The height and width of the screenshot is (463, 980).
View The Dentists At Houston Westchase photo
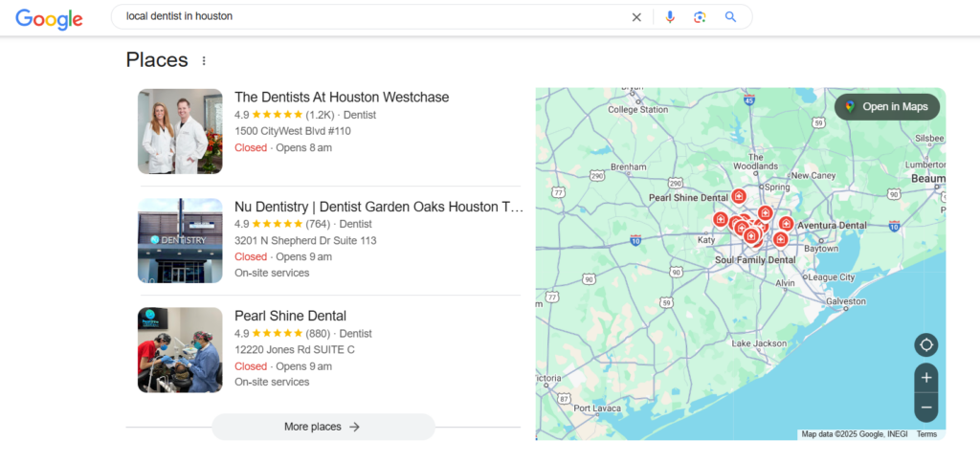click(x=180, y=131)
